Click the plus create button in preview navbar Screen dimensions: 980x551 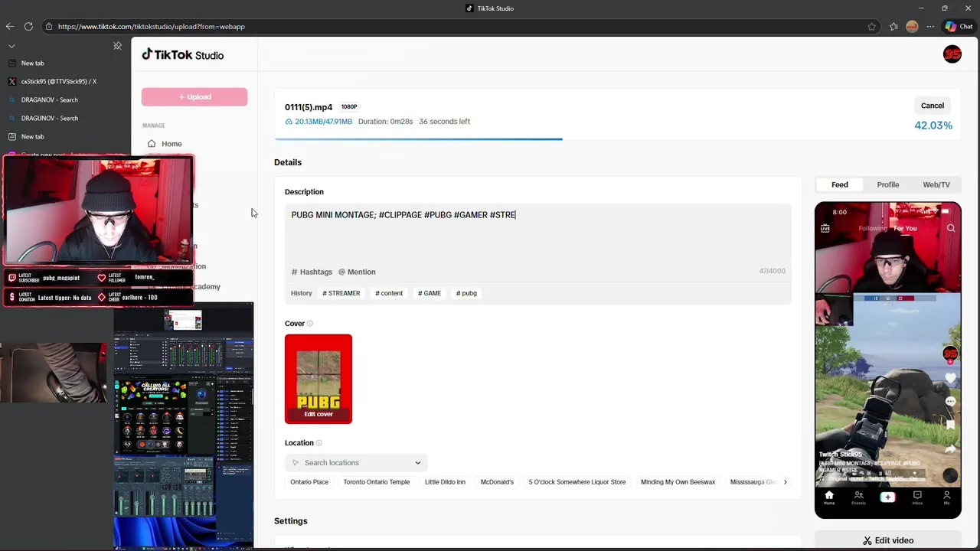point(887,497)
